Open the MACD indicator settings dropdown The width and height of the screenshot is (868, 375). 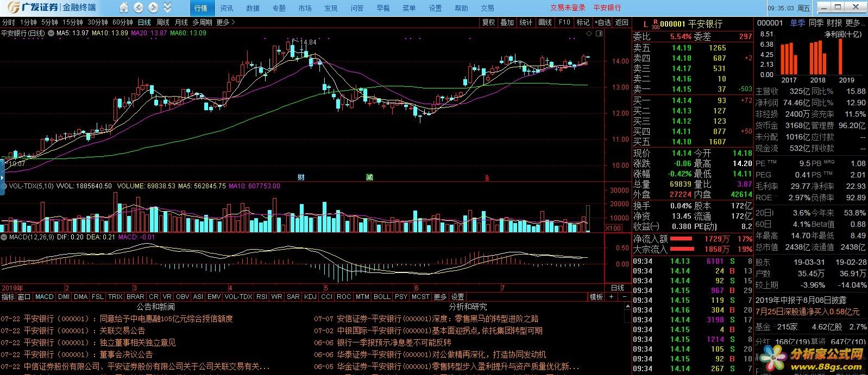click(4, 237)
